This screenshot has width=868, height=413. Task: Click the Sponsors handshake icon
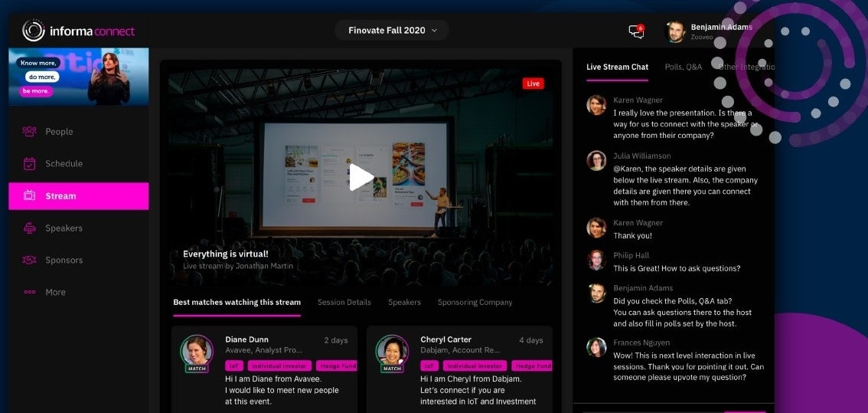point(29,260)
